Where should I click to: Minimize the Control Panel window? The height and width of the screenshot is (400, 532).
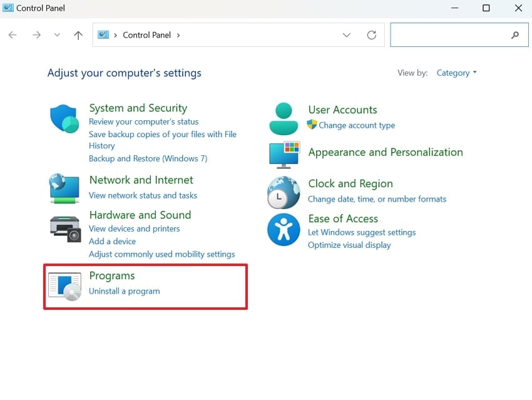(x=454, y=8)
